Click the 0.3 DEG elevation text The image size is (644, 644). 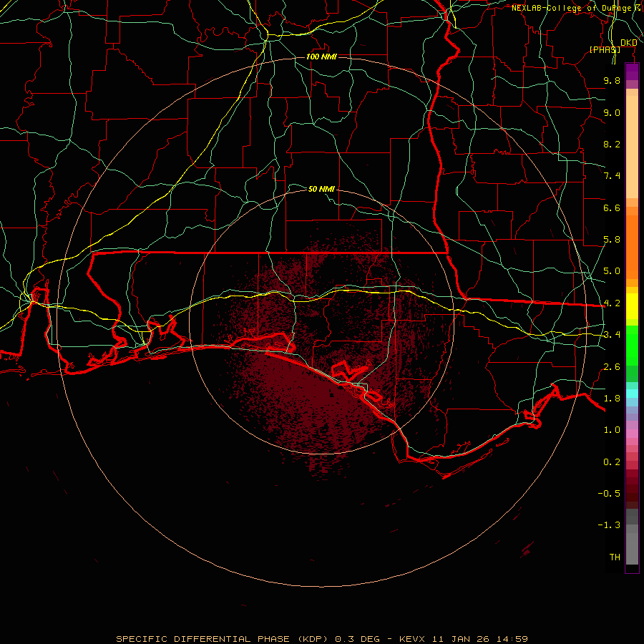pyautogui.click(x=357, y=639)
